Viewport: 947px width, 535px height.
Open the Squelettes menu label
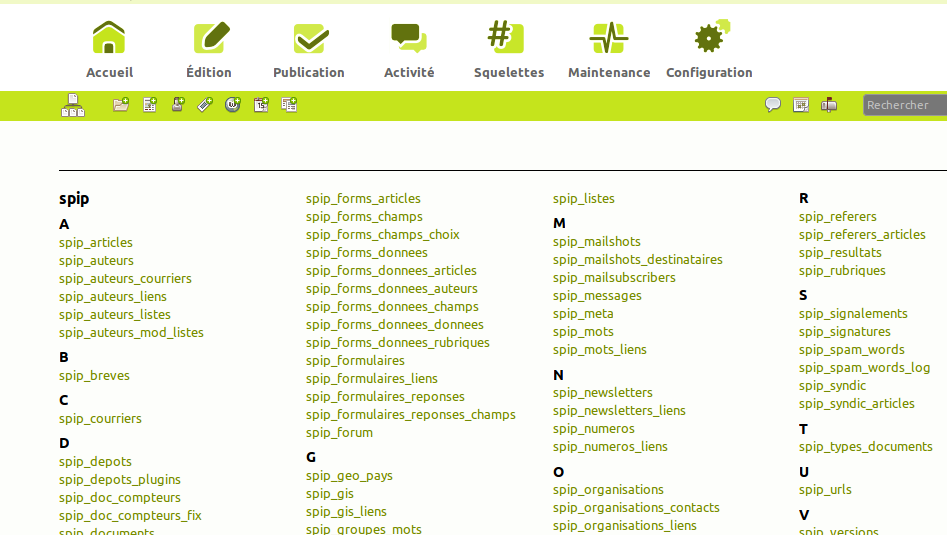coord(509,72)
